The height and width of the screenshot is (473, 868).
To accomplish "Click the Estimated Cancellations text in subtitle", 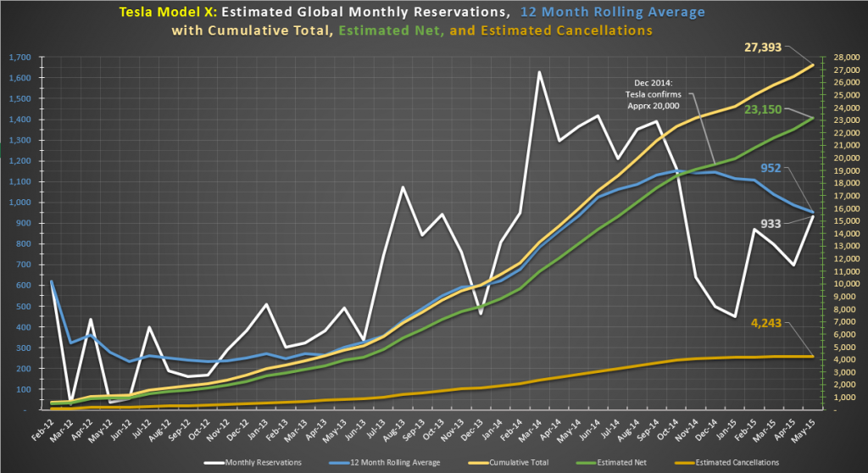I will 566,31.
